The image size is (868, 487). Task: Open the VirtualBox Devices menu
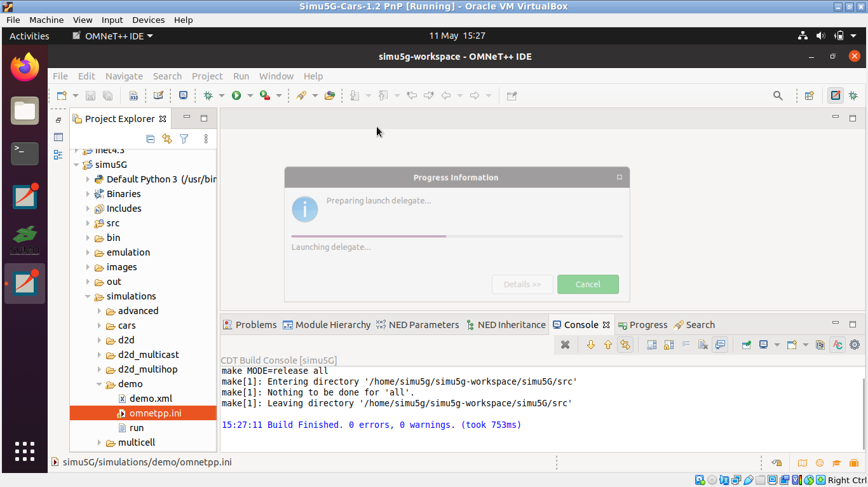(148, 20)
